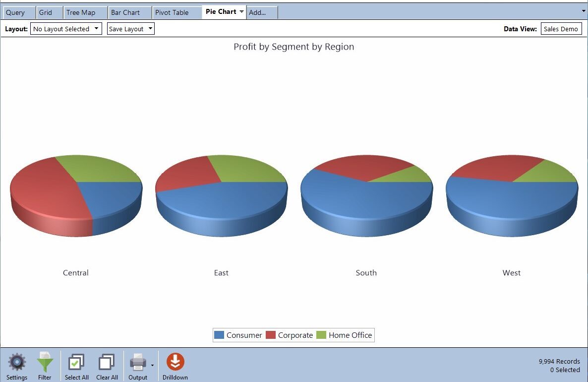Open the Tree Map tab
The height and width of the screenshot is (382, 588).
click(81, 12)
